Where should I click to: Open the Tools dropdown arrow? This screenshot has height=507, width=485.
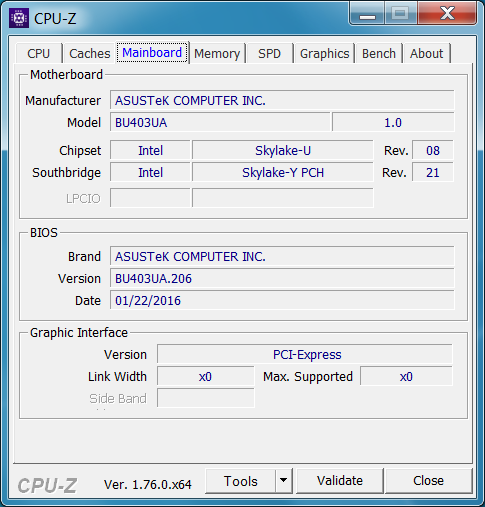(x=284, y=480)
